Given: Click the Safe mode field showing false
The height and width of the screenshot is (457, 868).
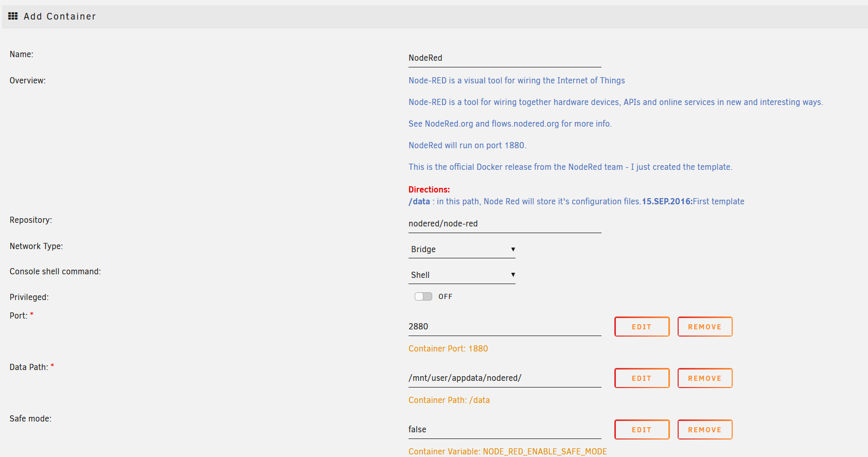Looking at the screenshot, I should coord(505,429).
